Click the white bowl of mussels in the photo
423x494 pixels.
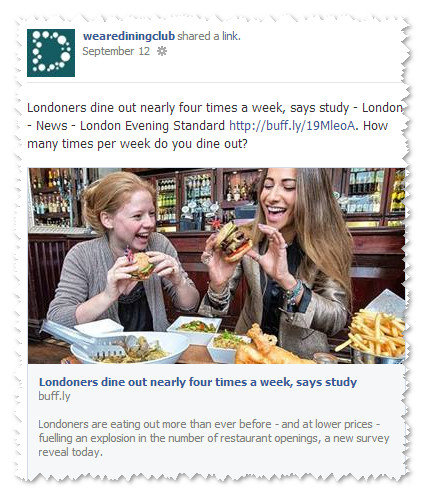130,348
